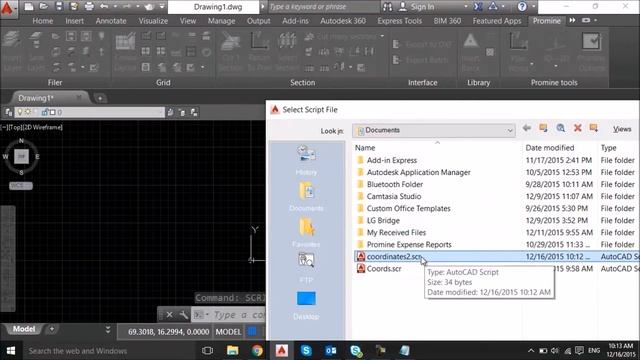Select the Coords.scr file
640x360 pixels.
point(384,269)
